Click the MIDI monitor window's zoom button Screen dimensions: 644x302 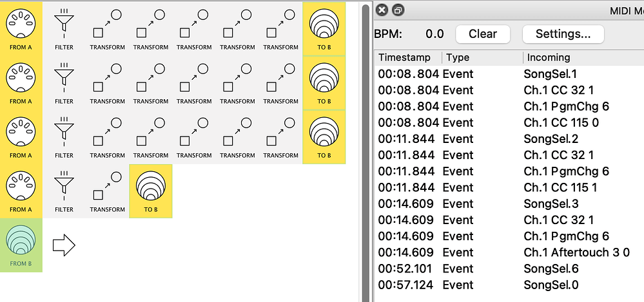pyautogui.click(x=398, y=10)
